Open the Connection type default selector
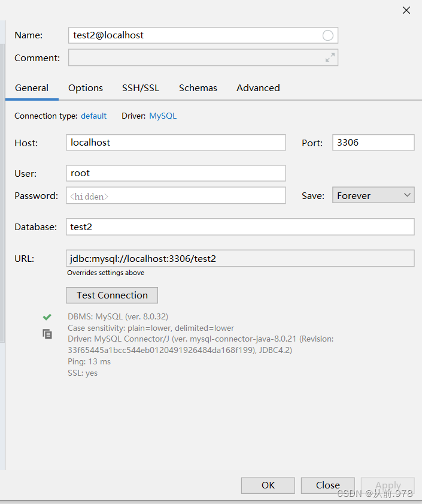This screenshot has width=422, height=504. [x=93, y=116]
